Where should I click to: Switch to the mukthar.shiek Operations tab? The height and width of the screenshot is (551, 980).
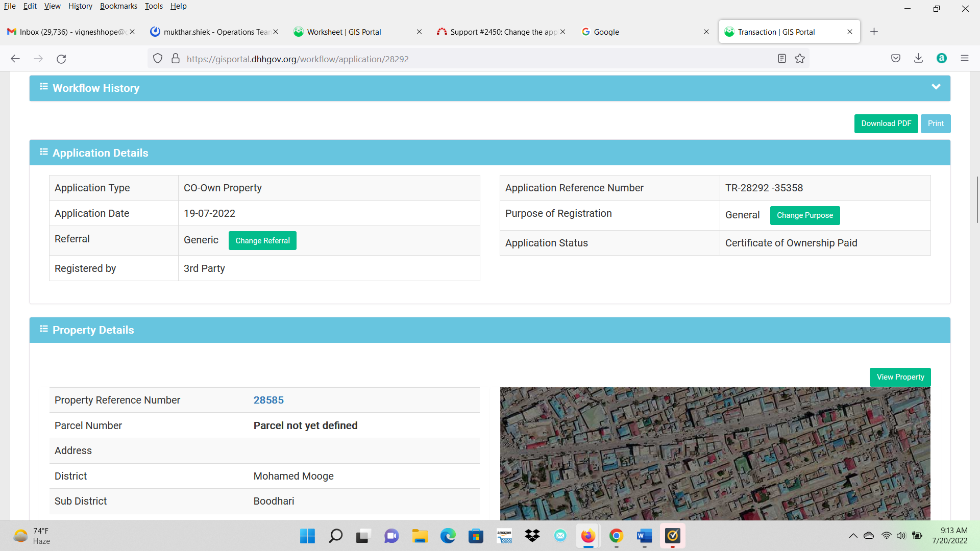(214, 32)
